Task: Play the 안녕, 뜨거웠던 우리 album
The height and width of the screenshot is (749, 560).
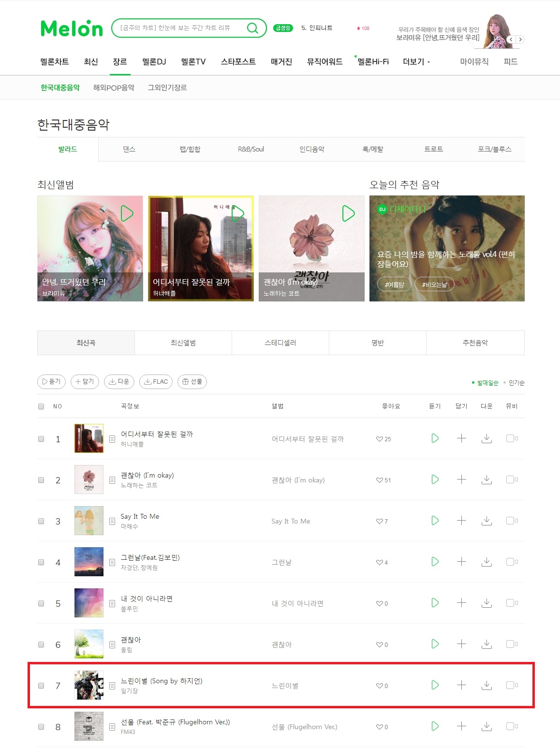Action: 127,213
